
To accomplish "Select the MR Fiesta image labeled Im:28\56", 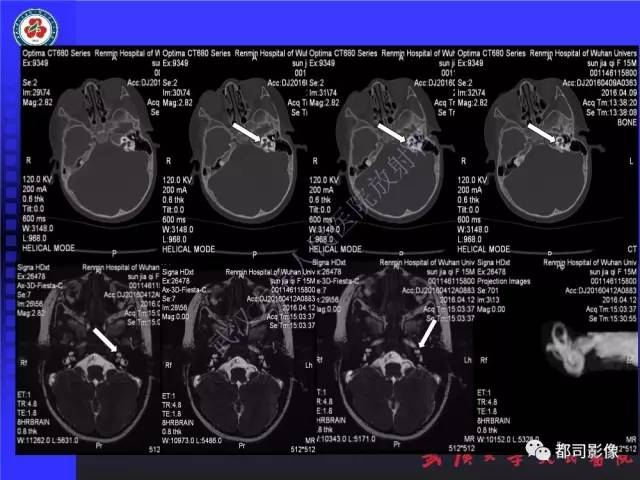I will [238, 361].
